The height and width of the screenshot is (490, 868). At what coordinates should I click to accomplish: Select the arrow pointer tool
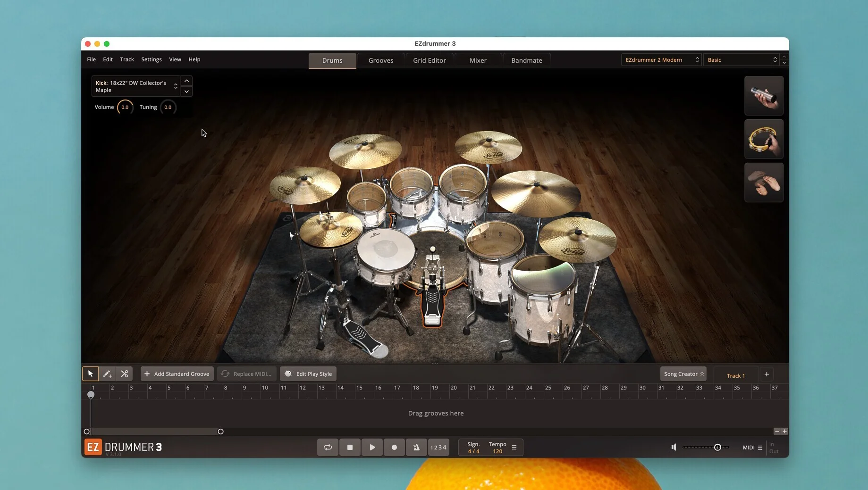[90, 374]
